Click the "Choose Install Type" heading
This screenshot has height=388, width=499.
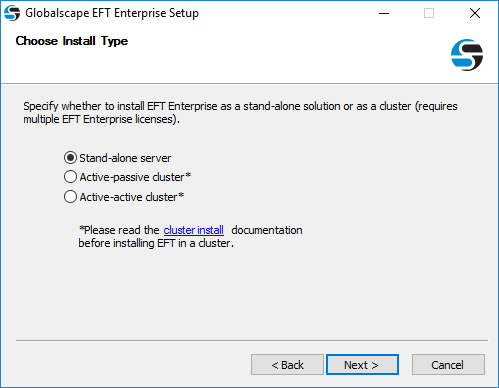(x=72, y=41)
